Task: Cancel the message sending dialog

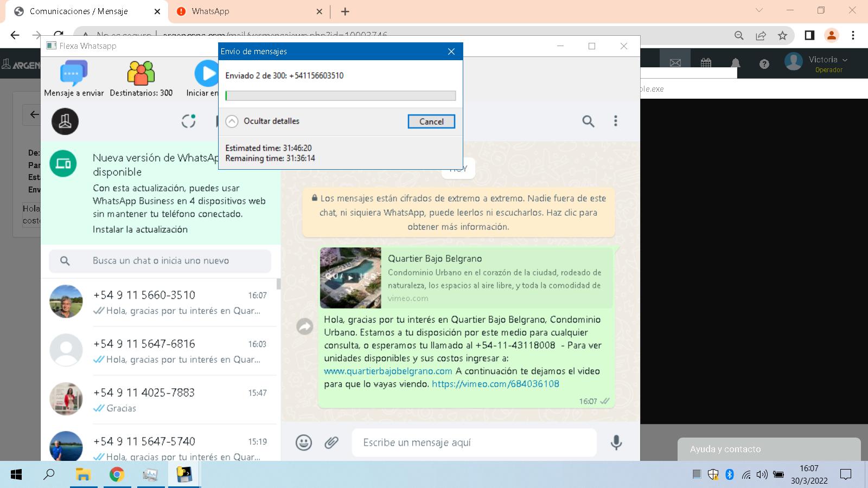Action: [x=431, y=121]
